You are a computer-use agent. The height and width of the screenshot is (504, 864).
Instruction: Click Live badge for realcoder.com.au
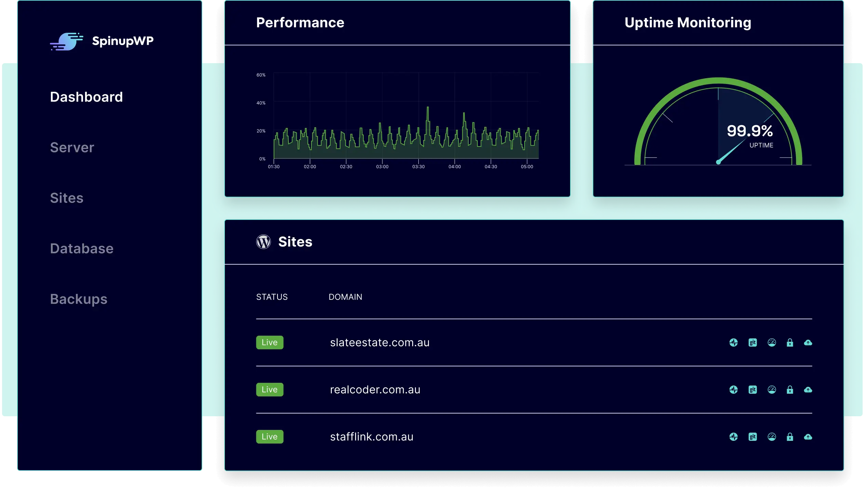[270, 390]
